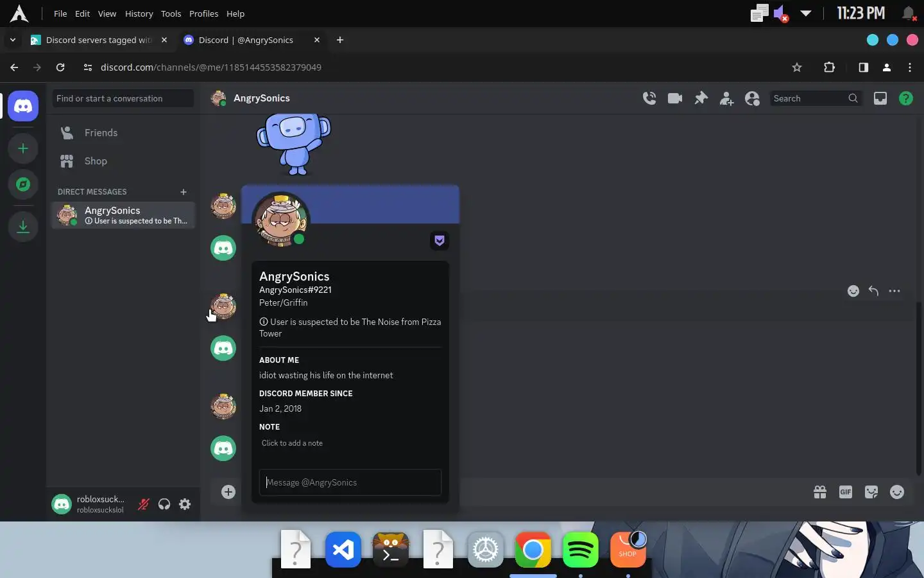Click robloxsuckslol user avatar panel
This screenshot has height=578, width=924.
[x=62, y=504]
